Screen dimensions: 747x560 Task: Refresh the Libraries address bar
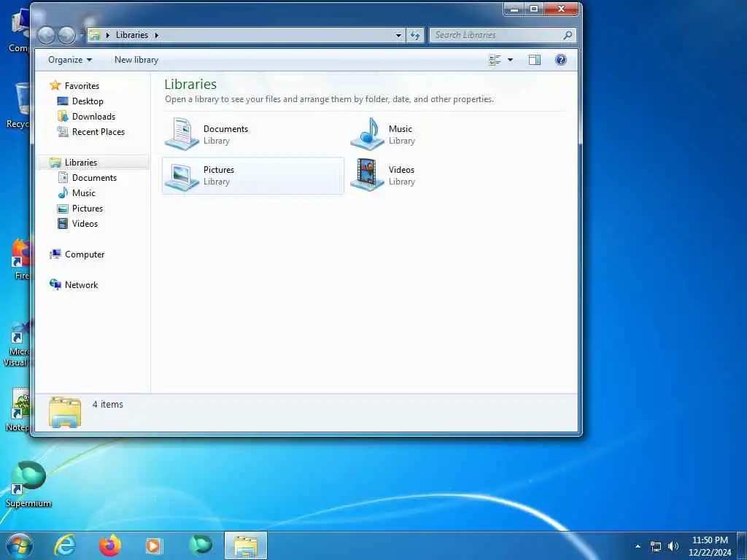(415, 35)
